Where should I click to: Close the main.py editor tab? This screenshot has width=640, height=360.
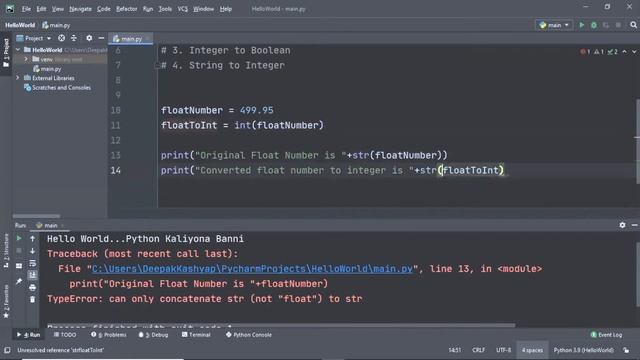[x=148, y=39]
